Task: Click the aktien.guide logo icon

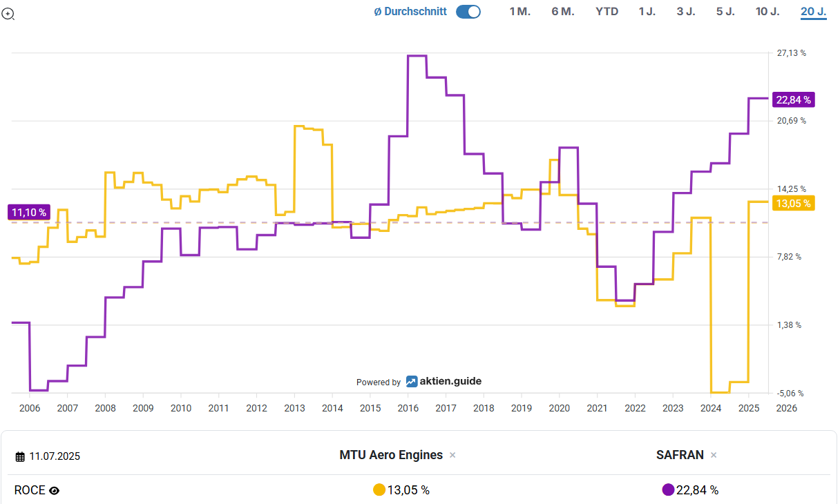Action: click(411, 381)
